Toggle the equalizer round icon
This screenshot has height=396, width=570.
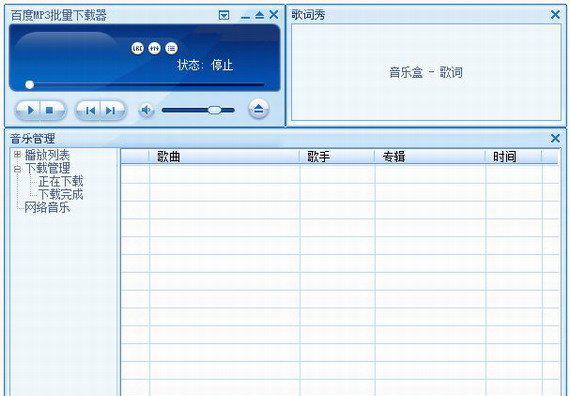[x=154, y=48]
